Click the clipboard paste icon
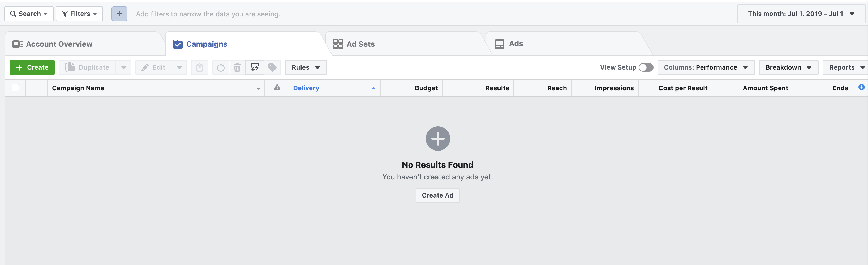This screenshot has height=265, width=868. [199, 67]
